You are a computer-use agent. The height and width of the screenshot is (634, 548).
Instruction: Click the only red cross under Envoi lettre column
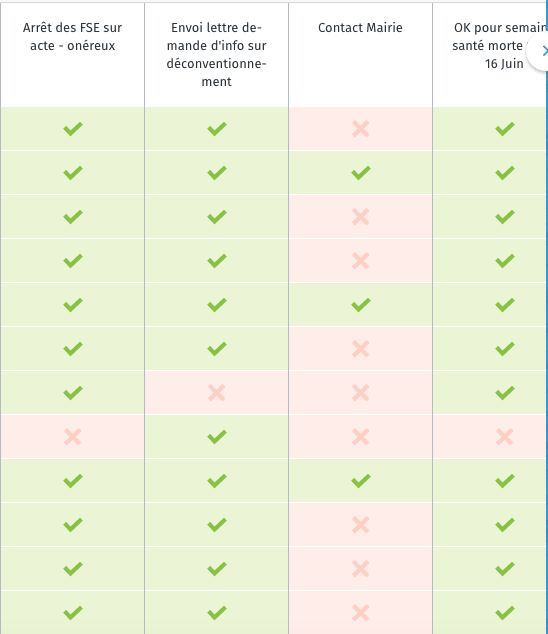coord(217,393)
